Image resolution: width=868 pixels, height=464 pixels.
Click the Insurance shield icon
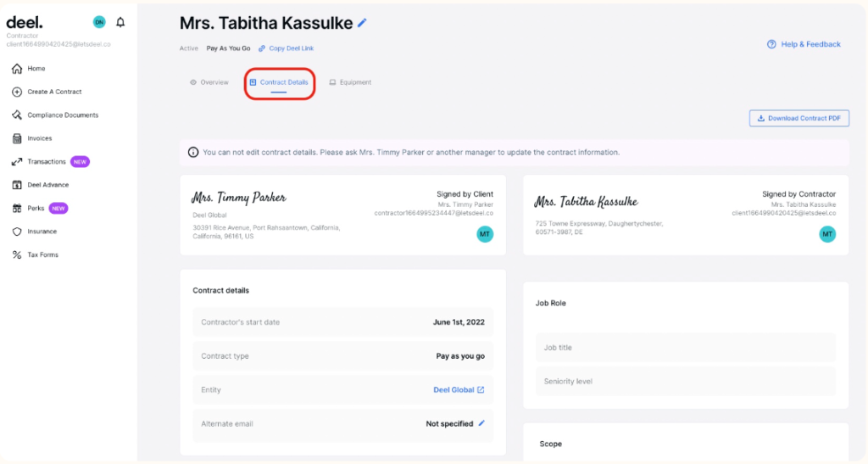pyautogui.click(x=17, y=232)
